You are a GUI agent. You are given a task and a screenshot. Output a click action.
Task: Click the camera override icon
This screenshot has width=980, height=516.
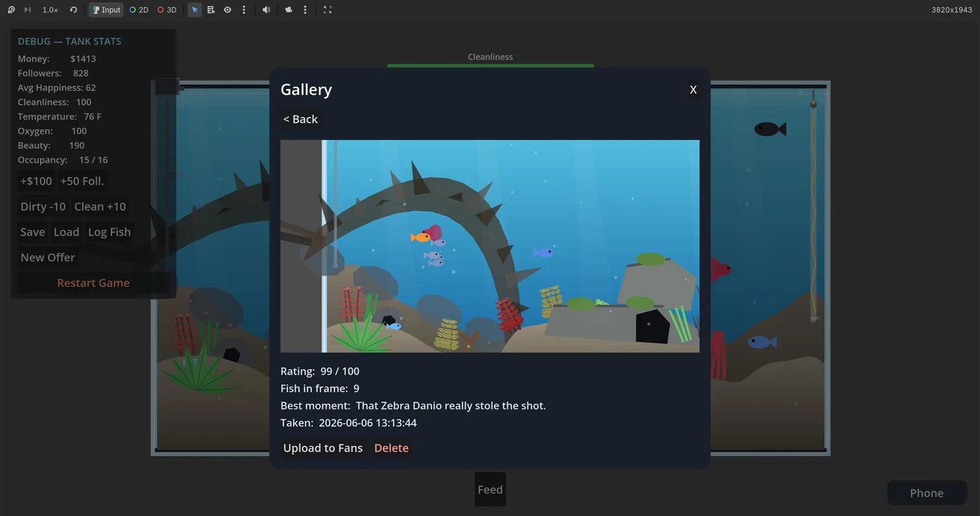tap(288, 10)
